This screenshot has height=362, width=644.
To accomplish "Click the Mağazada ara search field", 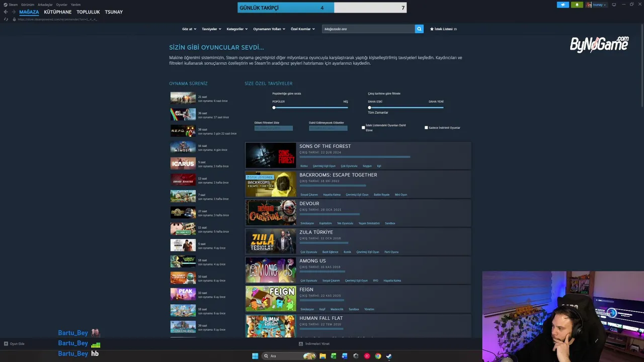I will click(368, 29).
